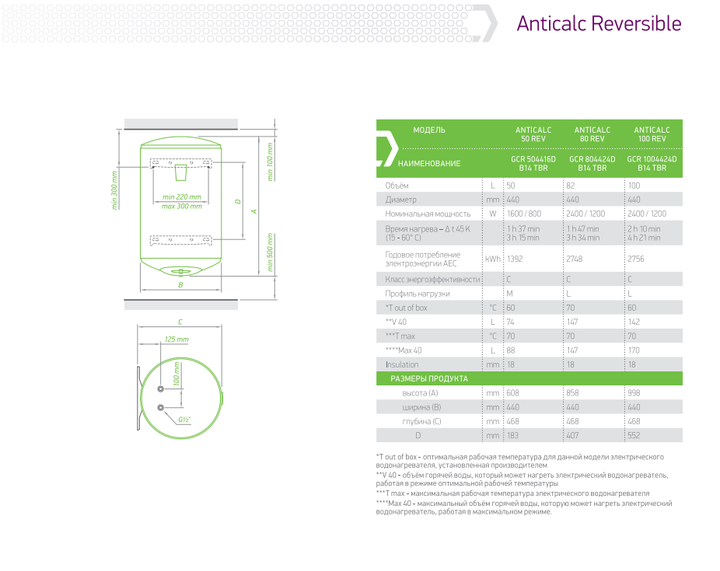This screenshot has height=571, width=720.
Task: Click height value "998"
Action: (x=634, y=393)
